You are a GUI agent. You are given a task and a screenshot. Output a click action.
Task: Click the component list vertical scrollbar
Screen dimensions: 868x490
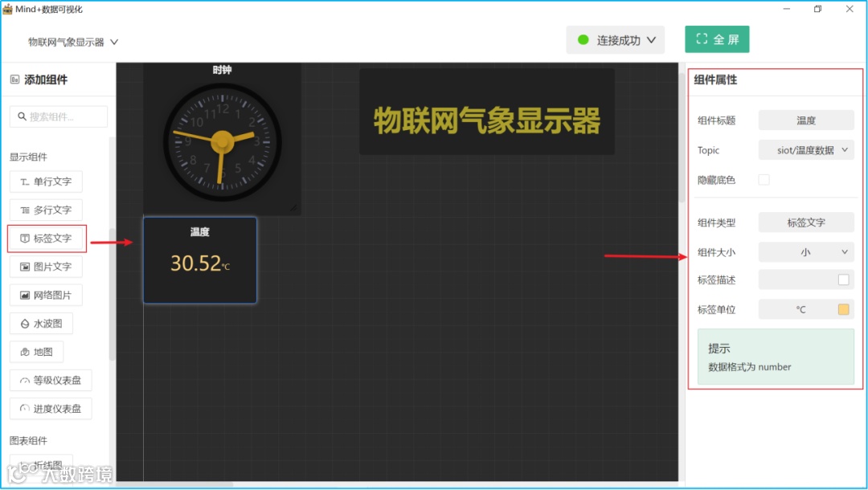pos(113,293)
